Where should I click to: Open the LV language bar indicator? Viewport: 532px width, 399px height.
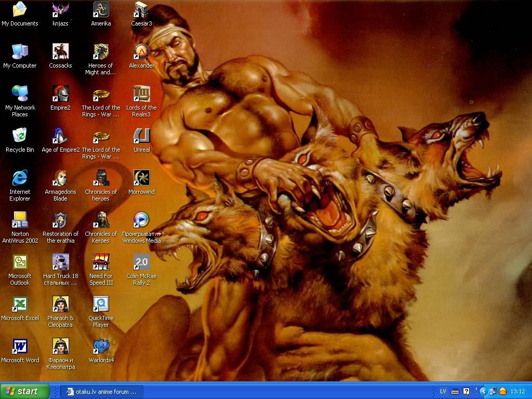[x=443, y=392]
